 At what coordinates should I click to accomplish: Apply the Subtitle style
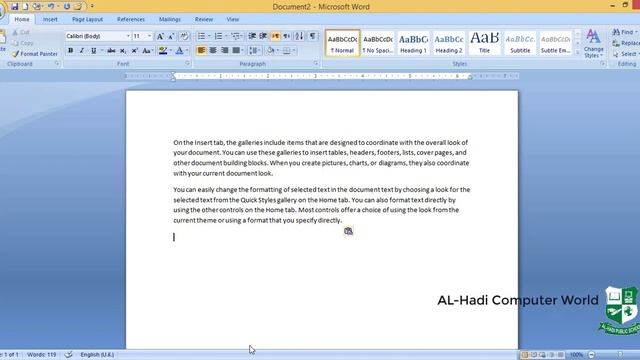(520, 43)
